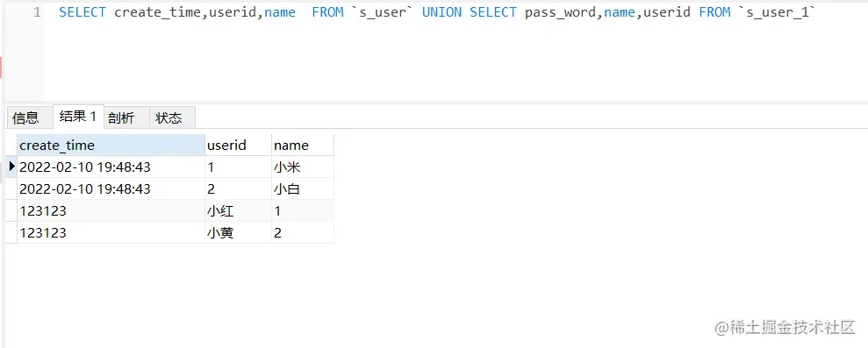Click the row header of the 小黄 row
868x348 pixels.
(11, 233)
